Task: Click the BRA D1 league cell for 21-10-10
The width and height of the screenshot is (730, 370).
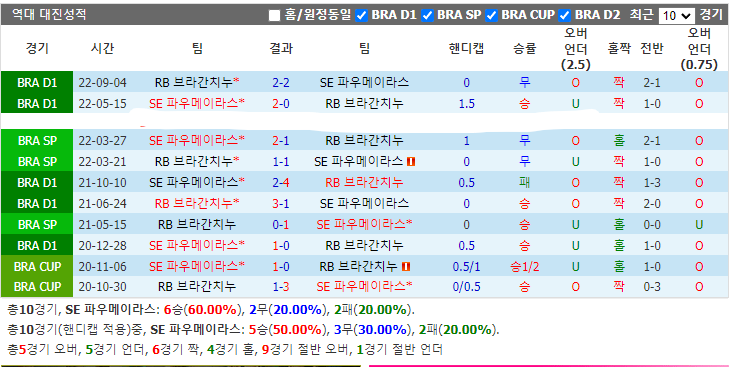Action: (37, 182)
